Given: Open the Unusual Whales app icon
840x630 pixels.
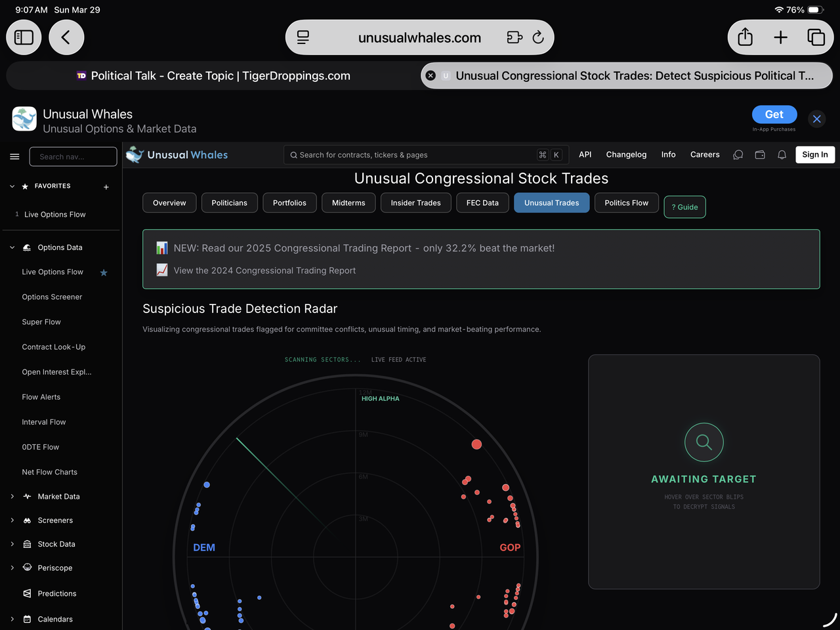Looking at the screenshot, I should point(24,119).
